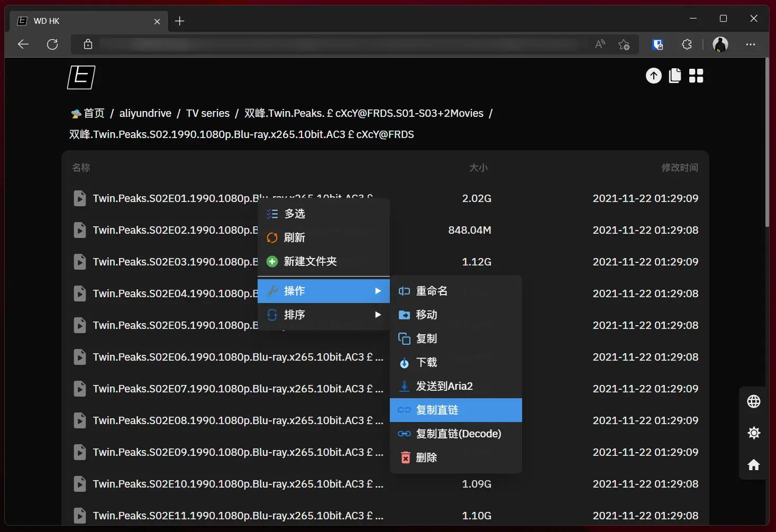Open the browser profile avatar

pos(720,44)
